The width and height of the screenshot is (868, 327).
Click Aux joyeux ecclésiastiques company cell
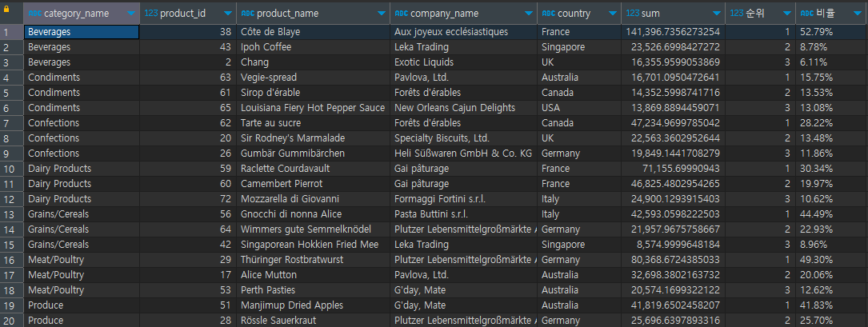point(463,32)
